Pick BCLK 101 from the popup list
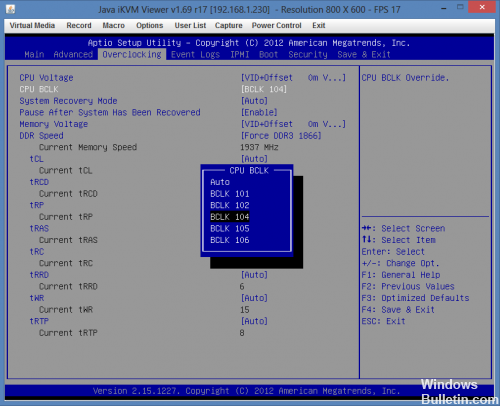 (x=230, y=194)
